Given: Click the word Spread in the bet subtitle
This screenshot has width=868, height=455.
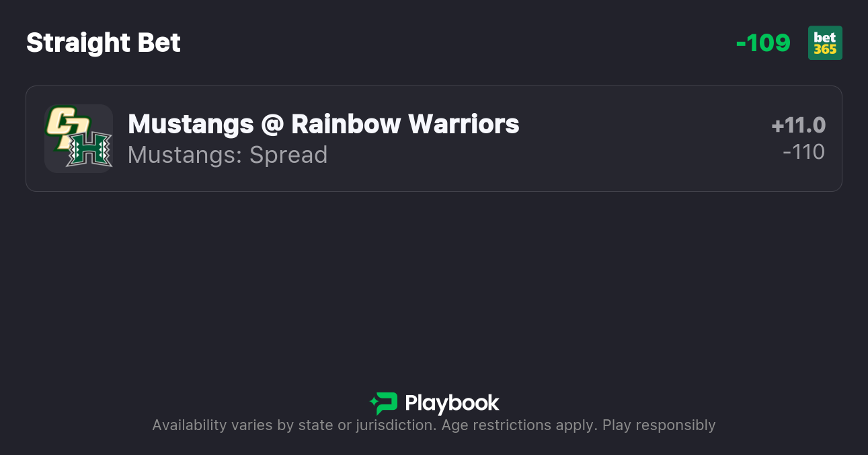Looking at the screenshot, I should click(x=288, y=155).
